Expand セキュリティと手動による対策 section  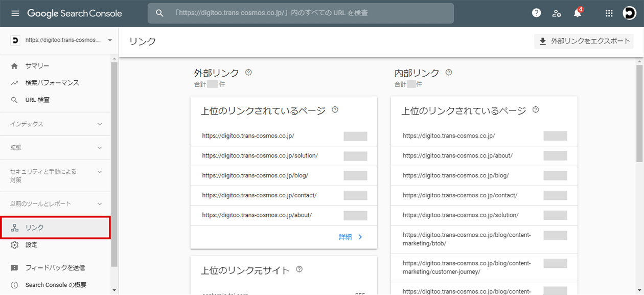55,176
